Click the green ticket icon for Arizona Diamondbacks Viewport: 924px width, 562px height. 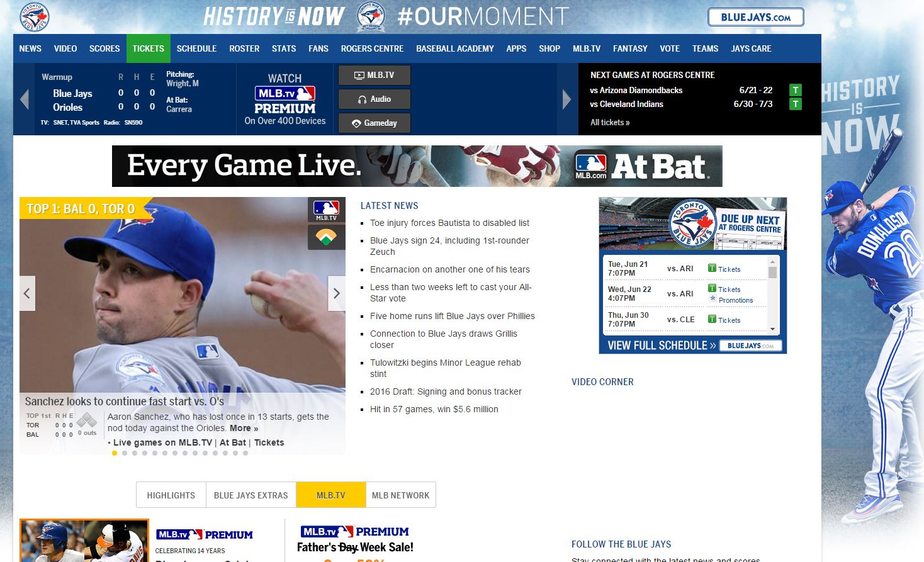(x=796, y=90)
